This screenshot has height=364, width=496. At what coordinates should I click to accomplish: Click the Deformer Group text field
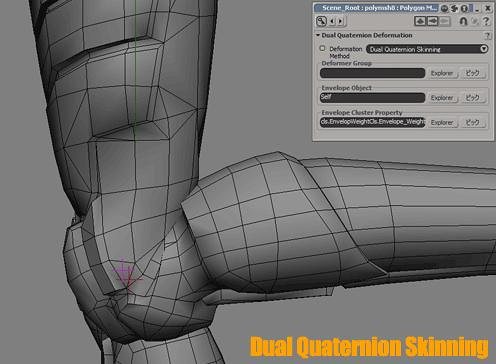coord(372,73)
